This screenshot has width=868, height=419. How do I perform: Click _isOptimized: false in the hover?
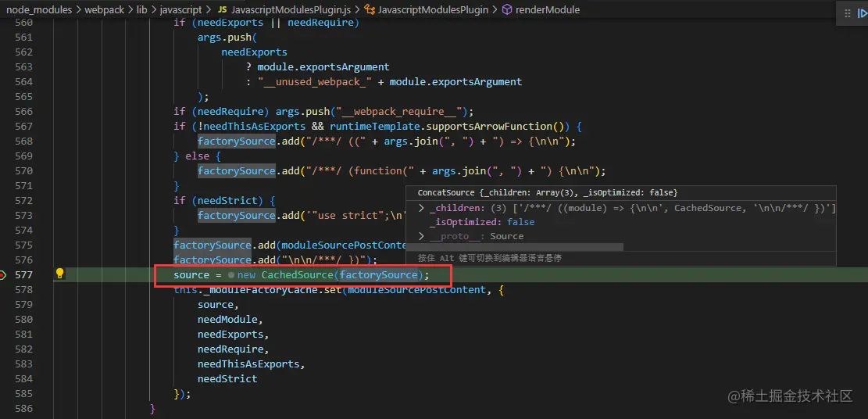(481, 222)
